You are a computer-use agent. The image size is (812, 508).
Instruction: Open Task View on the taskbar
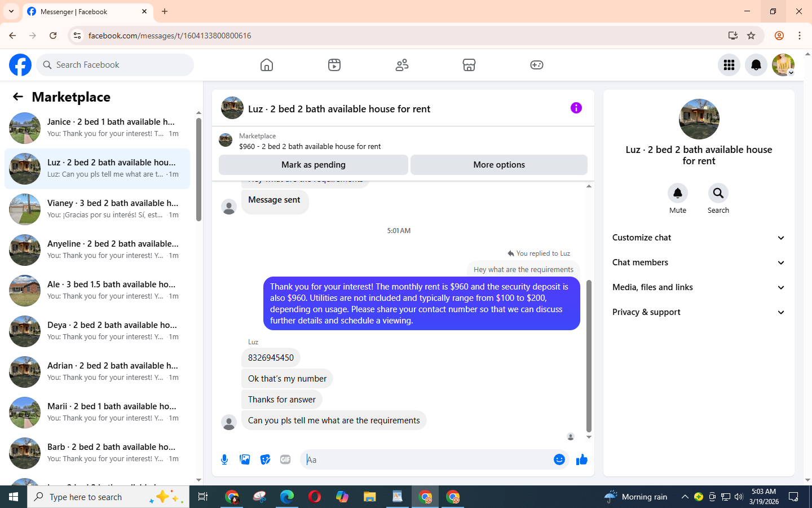click(203, 497)
